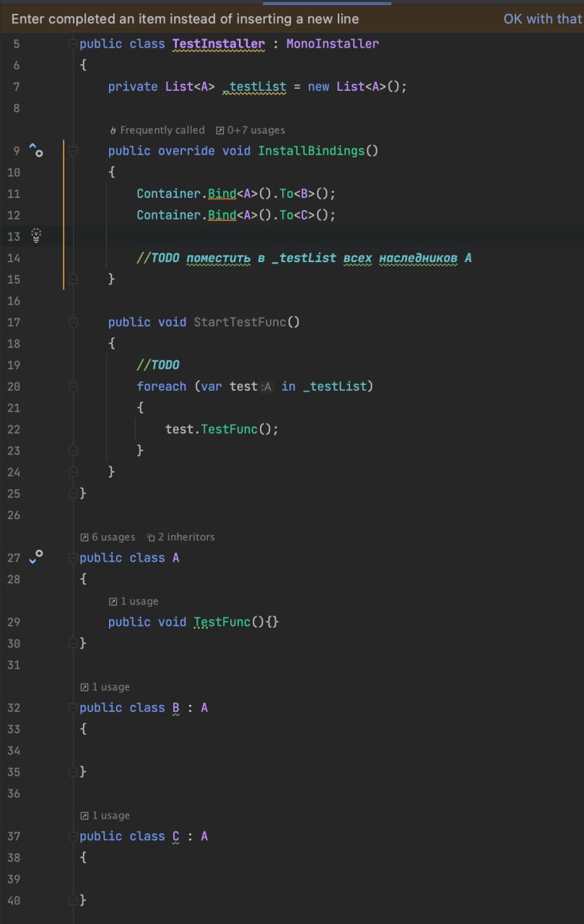Click the fold end marker on line 35

tap(73, 772)
